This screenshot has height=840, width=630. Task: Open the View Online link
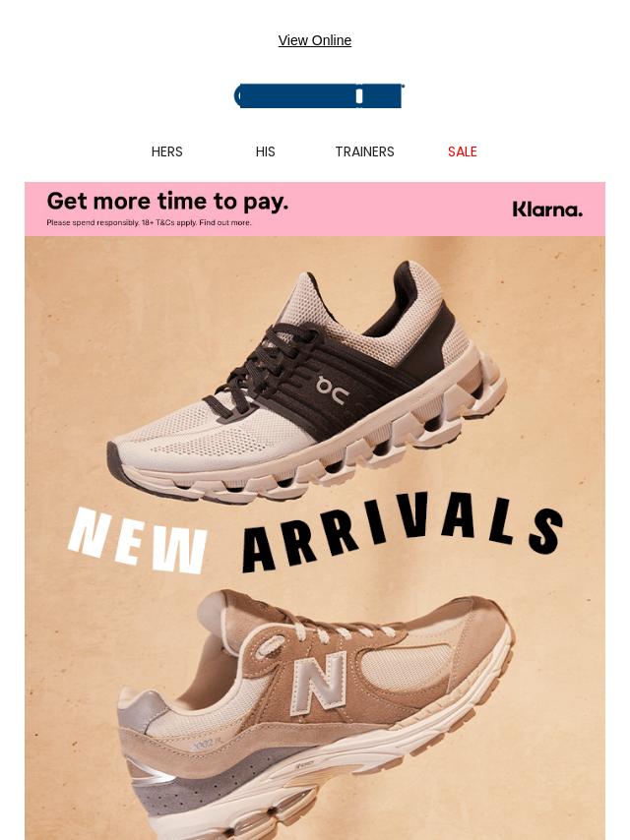coord(315,40)
